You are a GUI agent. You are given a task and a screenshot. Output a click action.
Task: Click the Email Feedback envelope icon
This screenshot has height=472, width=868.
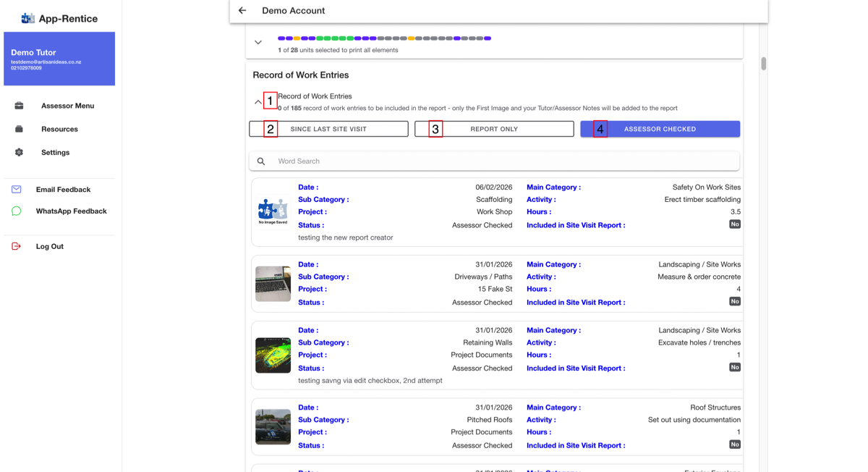(16, 190)
